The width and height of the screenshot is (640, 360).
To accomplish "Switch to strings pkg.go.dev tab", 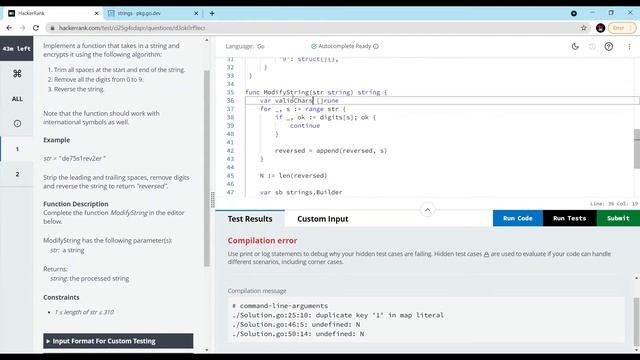I will [x=152, y=13].
